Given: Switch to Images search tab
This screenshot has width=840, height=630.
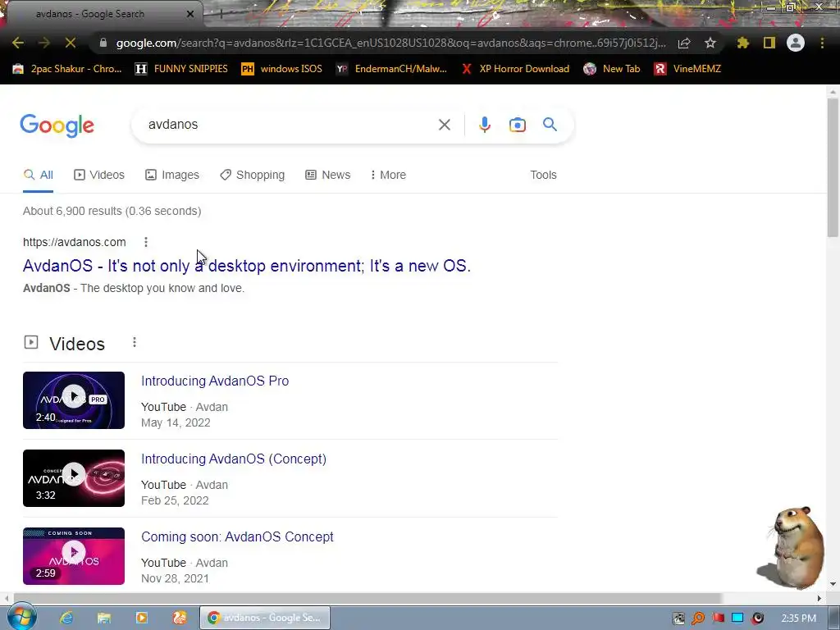Looking at the screenshot, I should click(x=172, y=175).
